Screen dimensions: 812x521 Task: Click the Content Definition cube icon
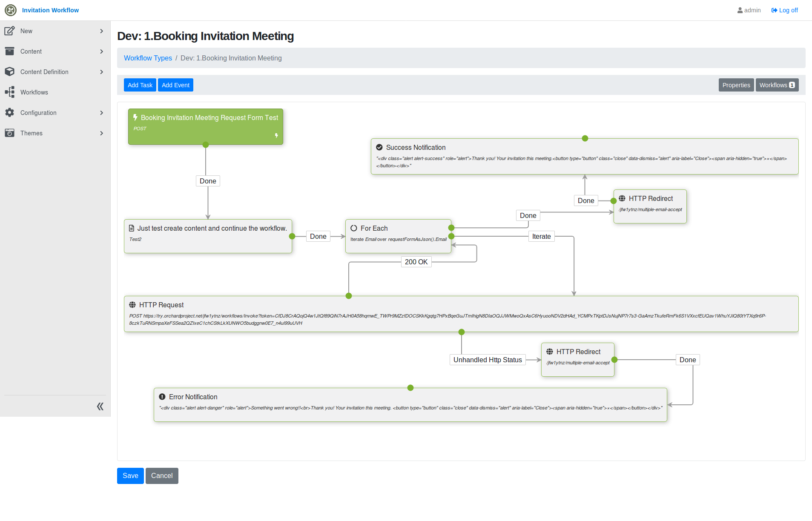[x=9, y=72]
